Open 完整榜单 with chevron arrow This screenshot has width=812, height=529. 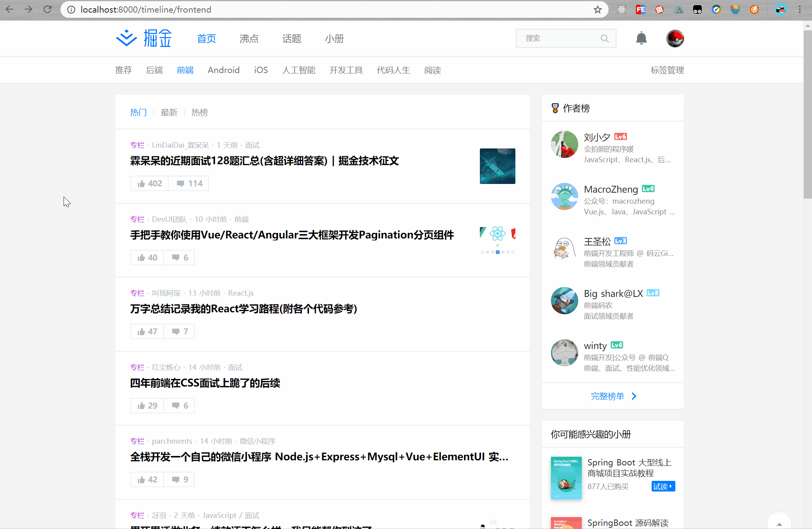pyautogui.click(x=613, y=396)
